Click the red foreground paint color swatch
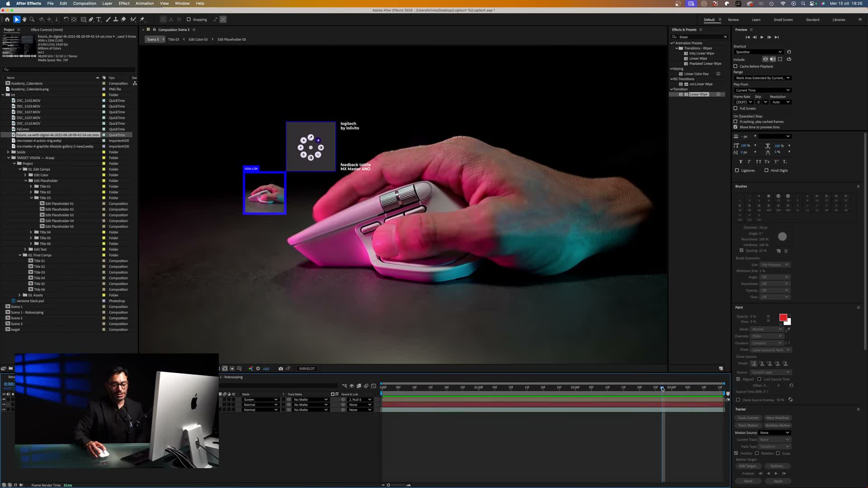868x488 pixels. pyautogui.click(x=783, y=318)
